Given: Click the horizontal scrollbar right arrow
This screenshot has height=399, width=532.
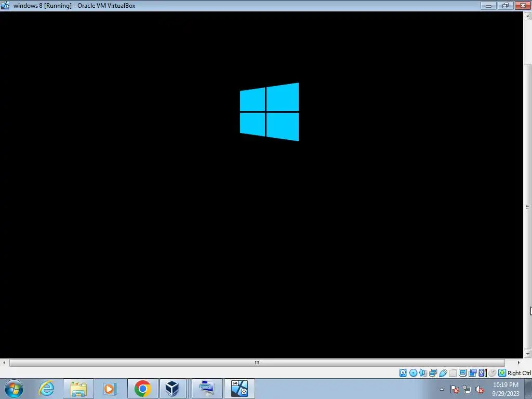Looking at the screenshot, I should (518, 363).
